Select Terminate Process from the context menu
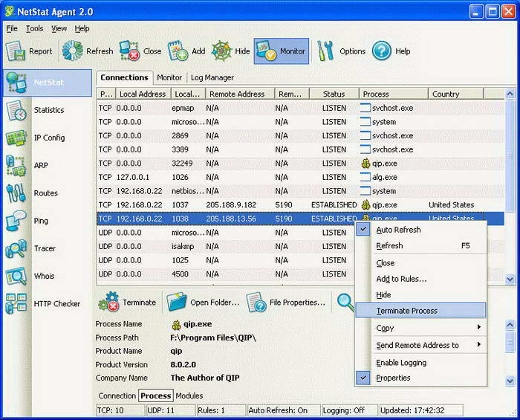520x420 pixels. pyautogui.click(x=406, y=311)
